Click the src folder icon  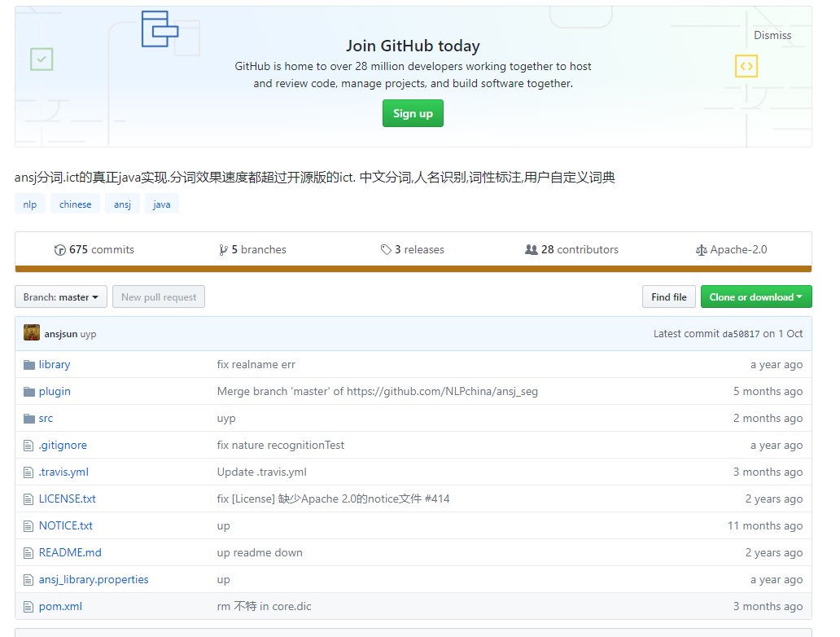[29, 418]
